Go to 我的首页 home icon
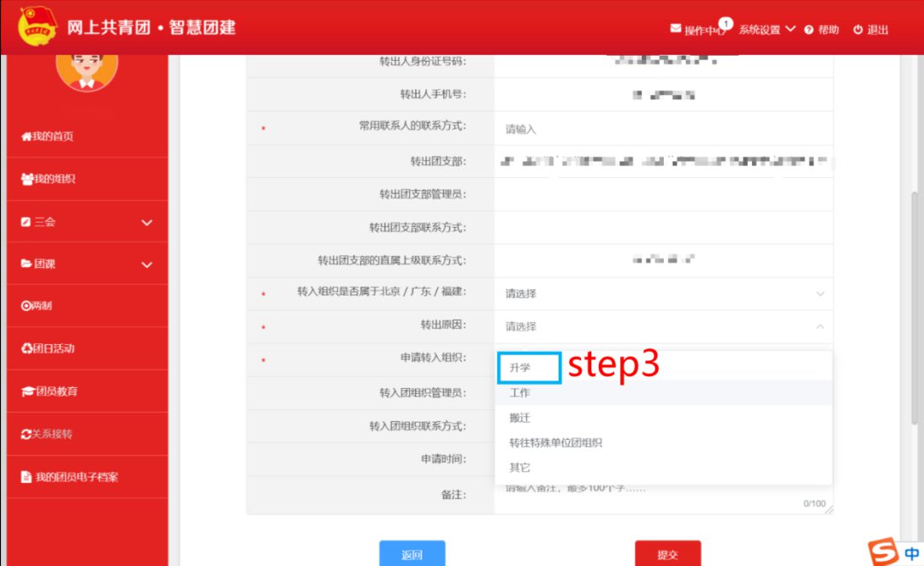This screenshot has height=566, width=924. coord(26,136)
